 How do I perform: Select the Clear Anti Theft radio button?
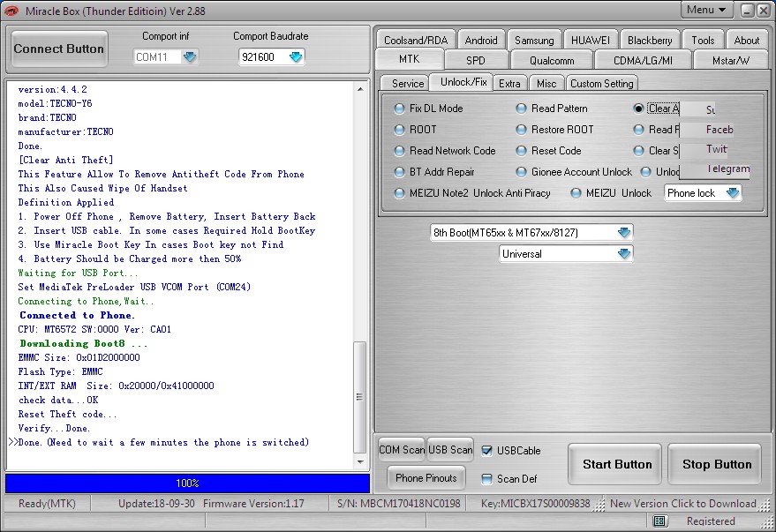(638, 109)
